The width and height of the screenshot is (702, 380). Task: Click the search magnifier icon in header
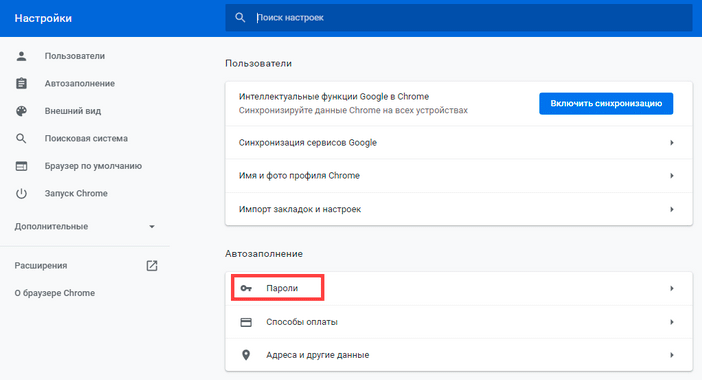pyautogui.click(x=240, y=17)
